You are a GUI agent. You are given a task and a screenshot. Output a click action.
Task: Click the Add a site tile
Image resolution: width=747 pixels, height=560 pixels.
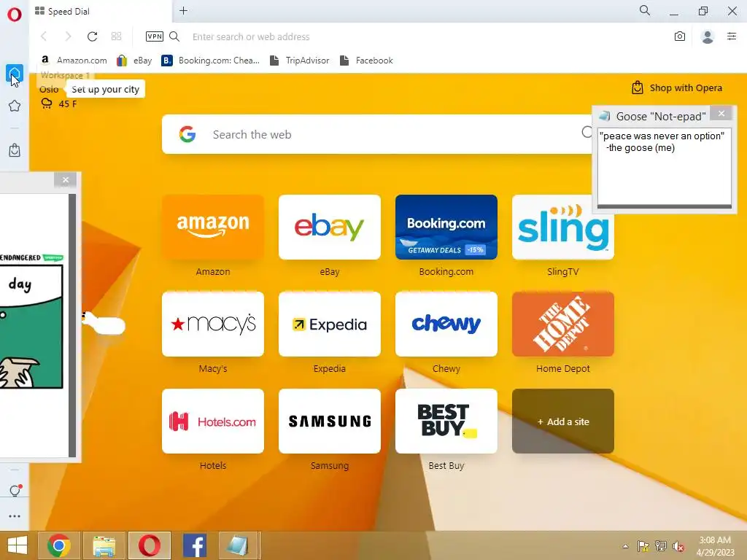pyautogui.click(x=563, y=421)
